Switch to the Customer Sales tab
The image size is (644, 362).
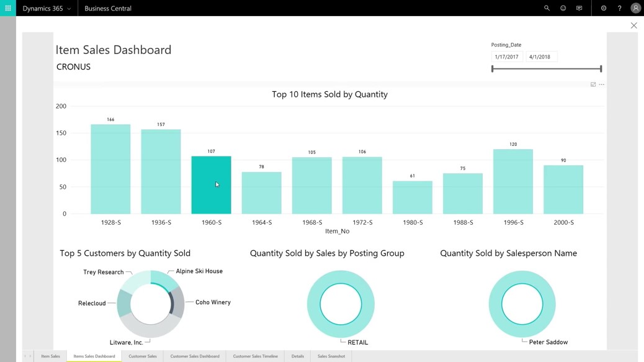(143, 356)
